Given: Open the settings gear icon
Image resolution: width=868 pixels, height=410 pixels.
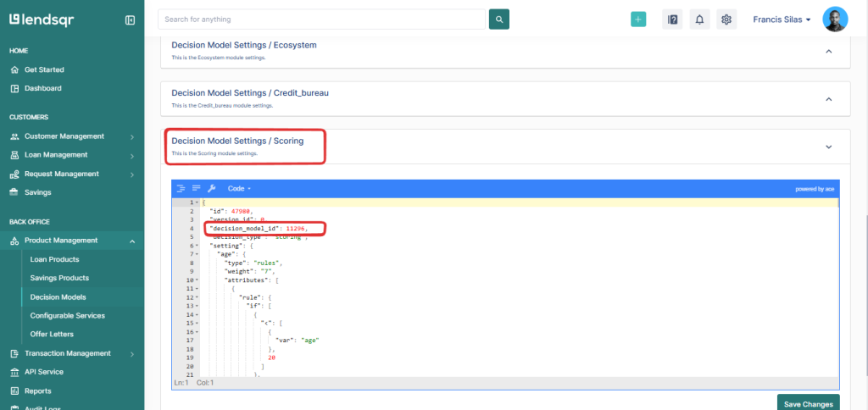Looking at the screenshot, I should pyautogui.click(x=726, y=19).
